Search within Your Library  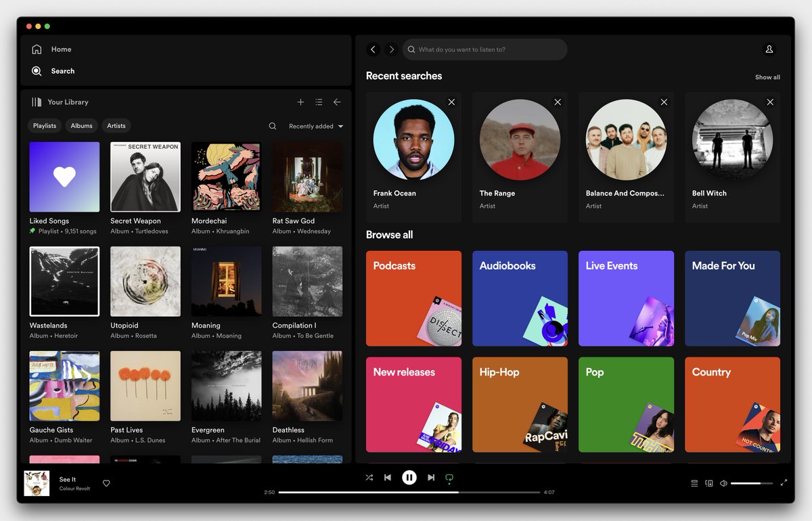point(273,126)
